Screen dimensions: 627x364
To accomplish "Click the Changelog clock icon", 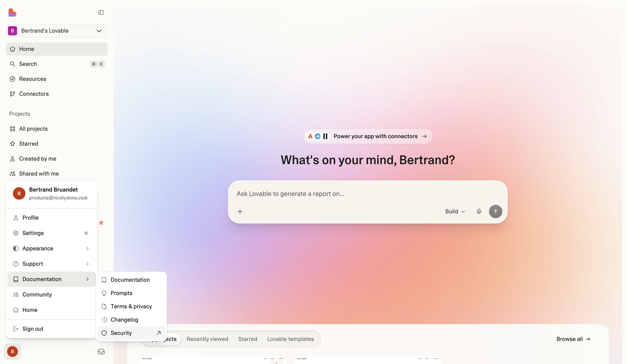I will 104,320.
